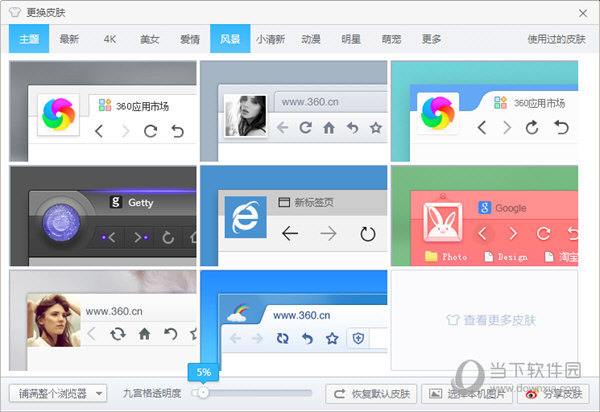Apply the teal skin with pinwheel logo
The width and height of the screenshot is (600, 412).
click(x=484, y=111)
